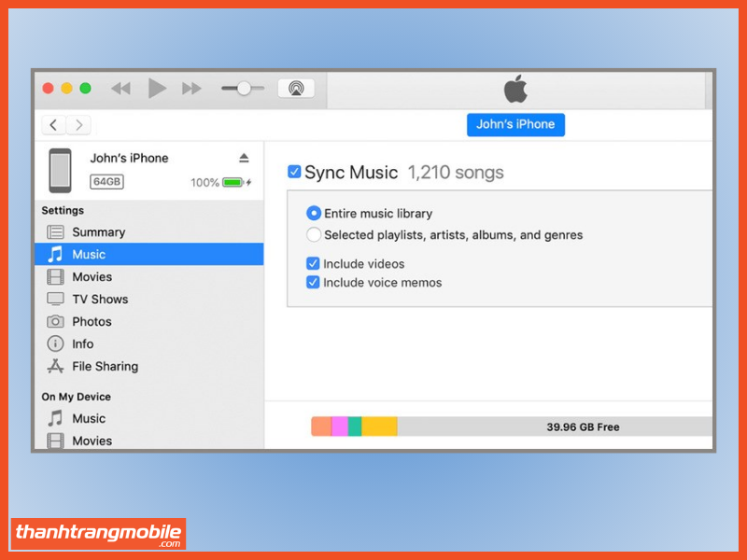
Task: Click the iPhone device image in sidebar
Action: click(60, 171)
